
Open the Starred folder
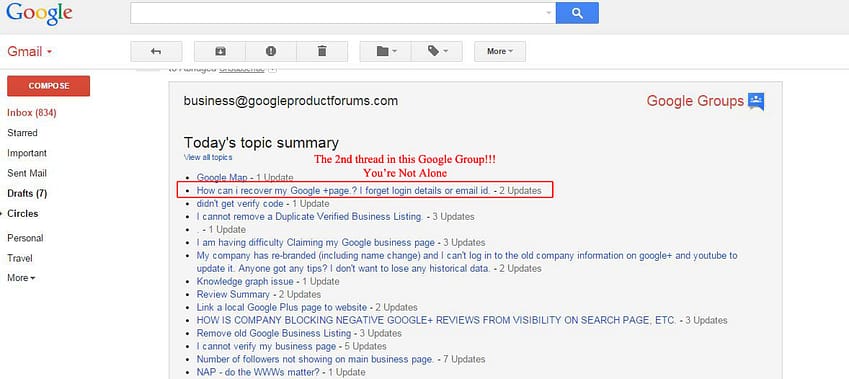22,133
